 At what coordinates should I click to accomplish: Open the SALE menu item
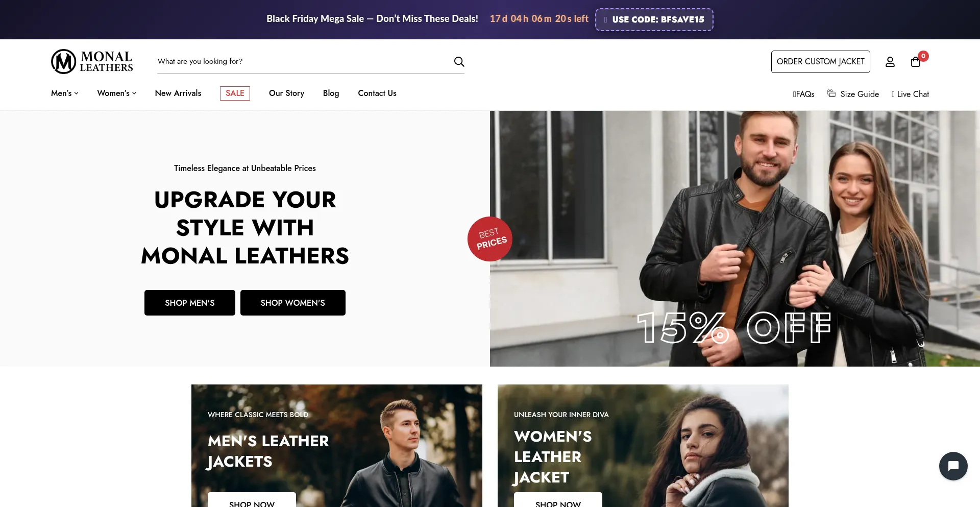pos(235,93)
